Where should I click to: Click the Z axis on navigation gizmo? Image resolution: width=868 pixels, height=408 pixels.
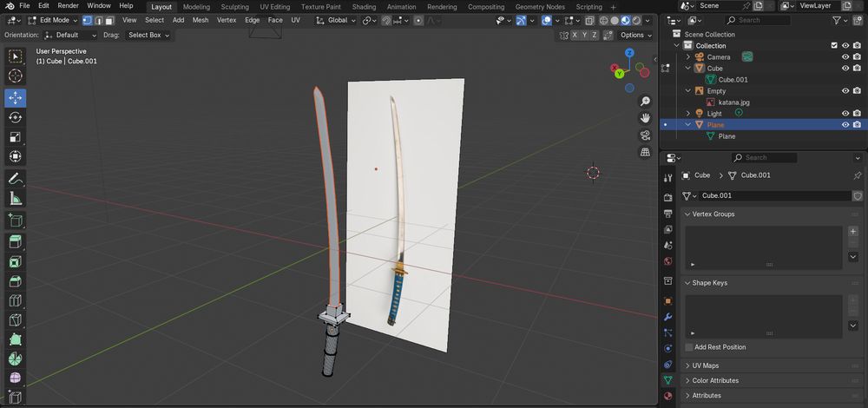tap(629, 53)
